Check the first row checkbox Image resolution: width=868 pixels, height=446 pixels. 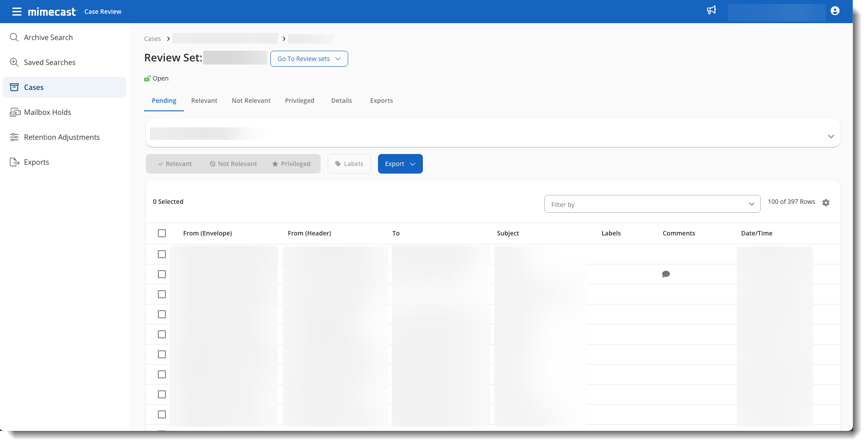click(x=162, y=254)
